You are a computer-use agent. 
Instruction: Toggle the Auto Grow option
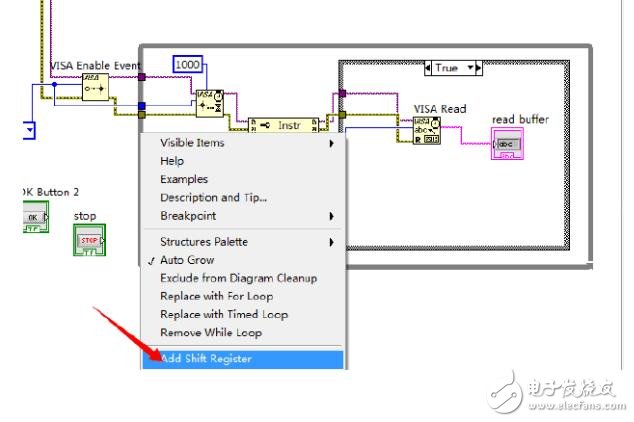click(187, 260)
